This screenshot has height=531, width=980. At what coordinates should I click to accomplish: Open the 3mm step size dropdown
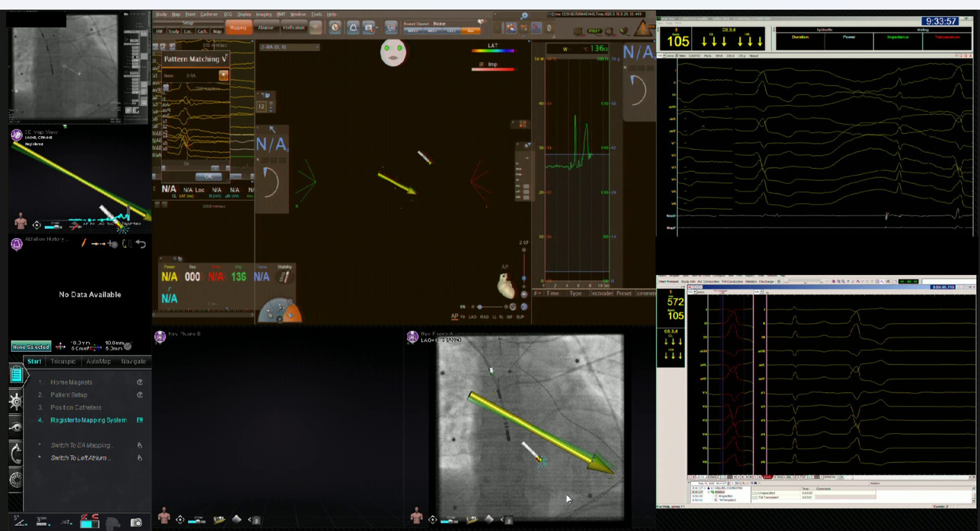click(43, 521)
